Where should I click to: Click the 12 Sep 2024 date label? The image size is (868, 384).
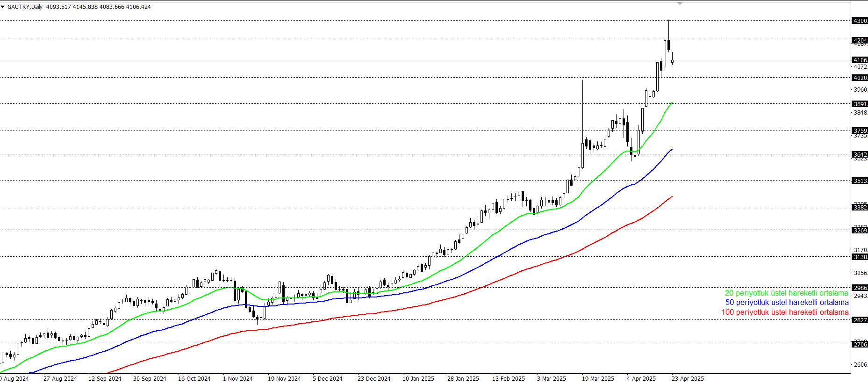click(x=105, y=379)
